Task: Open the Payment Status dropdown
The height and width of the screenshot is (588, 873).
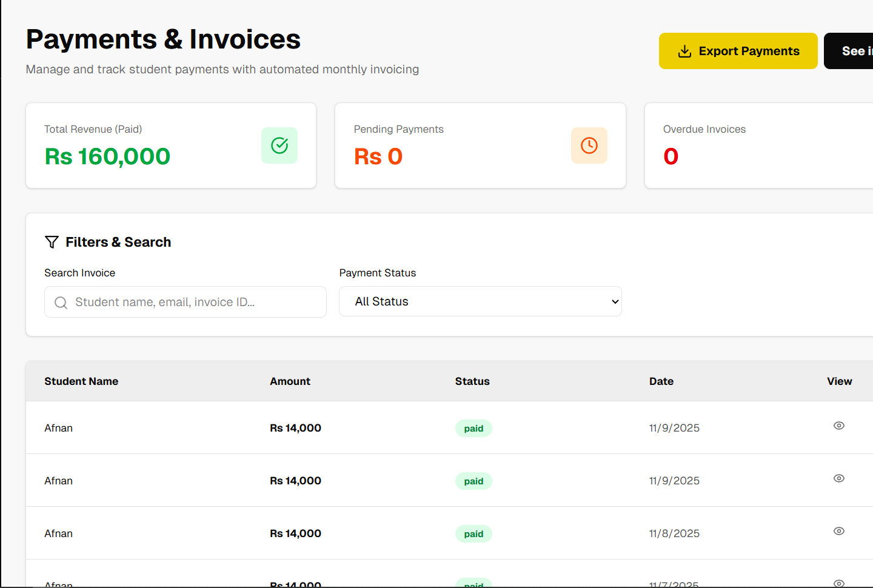Action: 480,301
